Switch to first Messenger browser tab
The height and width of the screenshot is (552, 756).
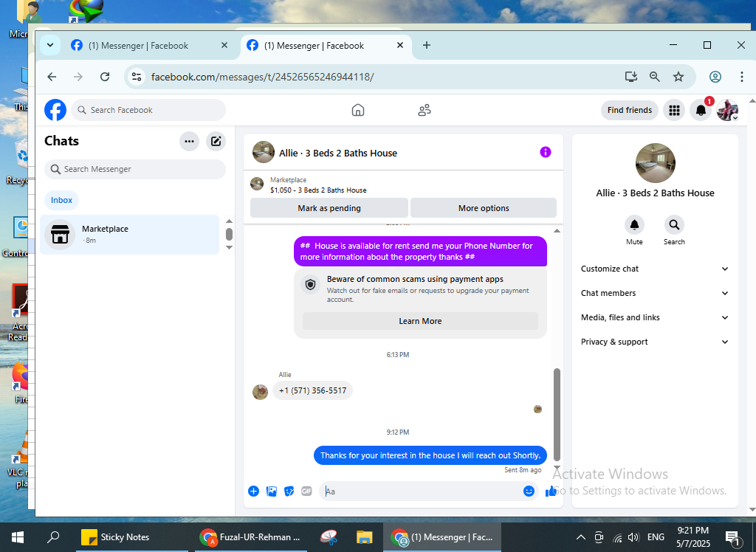(144, 46)
